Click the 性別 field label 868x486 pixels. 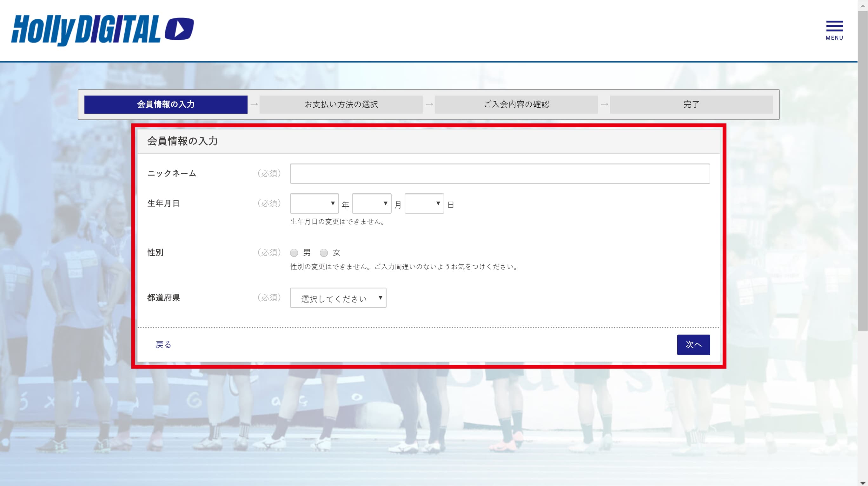coord(155,252)
